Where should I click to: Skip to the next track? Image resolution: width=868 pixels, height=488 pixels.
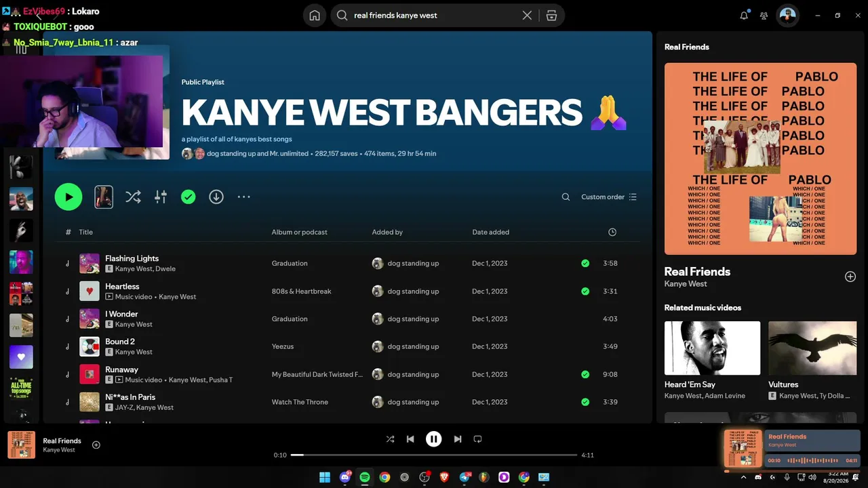click(x=458, y=439)
